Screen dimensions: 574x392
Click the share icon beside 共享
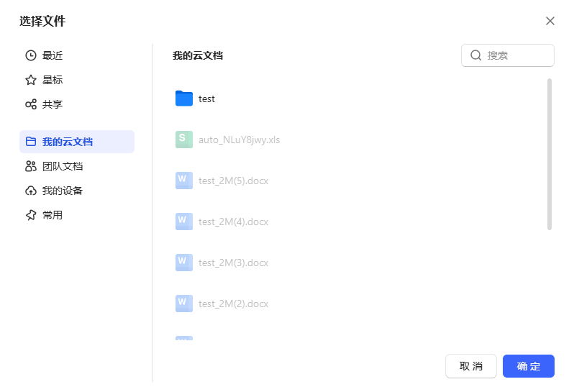31,104
